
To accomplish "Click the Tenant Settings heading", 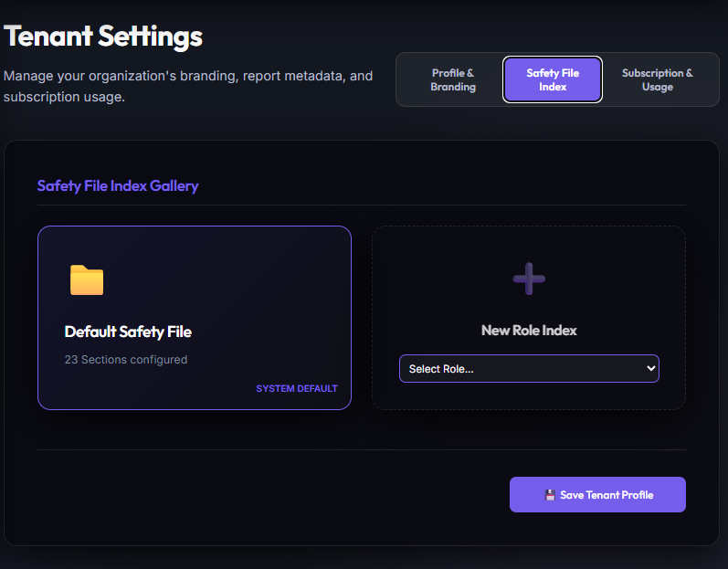I will tap(103, 37).
